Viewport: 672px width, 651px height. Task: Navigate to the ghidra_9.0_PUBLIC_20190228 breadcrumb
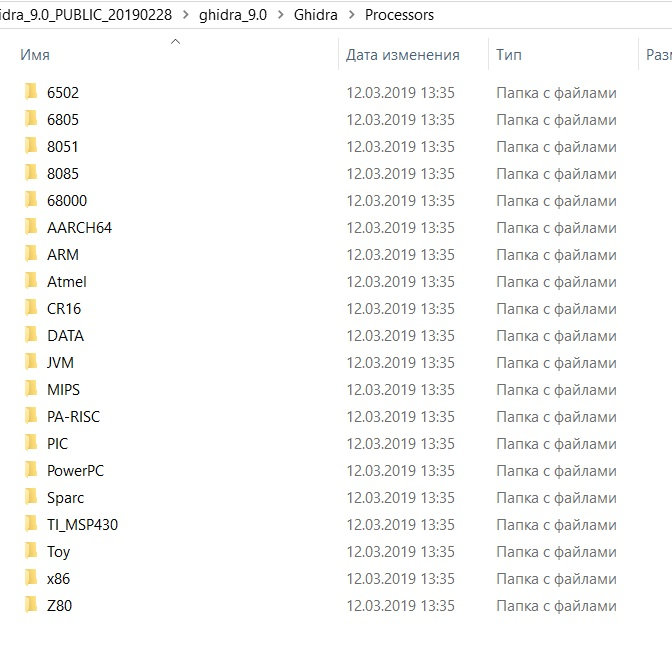click(x=86, y=15)
